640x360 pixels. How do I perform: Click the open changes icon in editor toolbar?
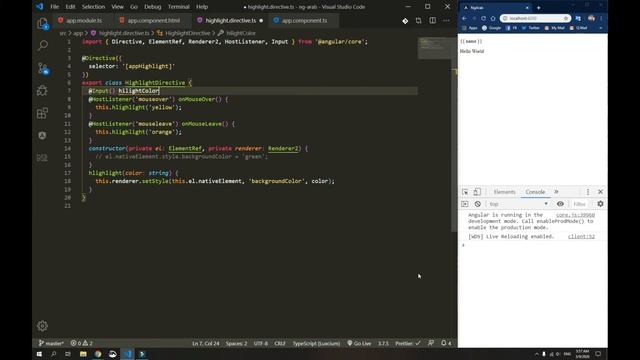click(x=418, y=20)
